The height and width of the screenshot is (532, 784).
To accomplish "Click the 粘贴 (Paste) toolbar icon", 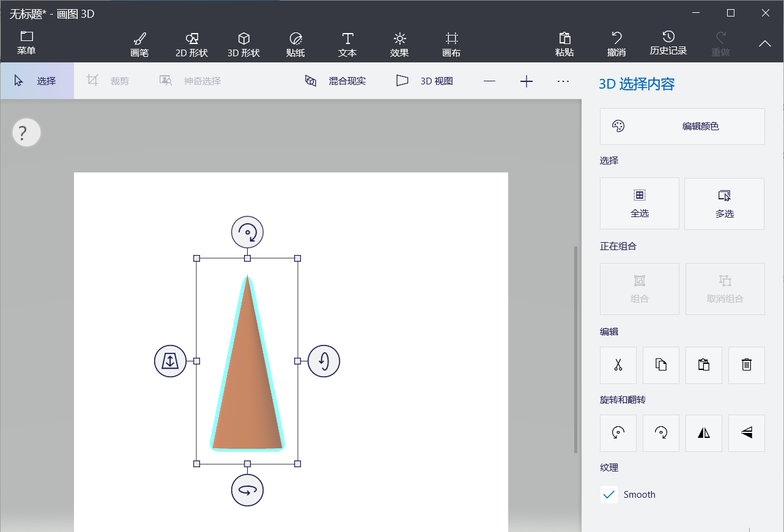I will pos(564,45).
